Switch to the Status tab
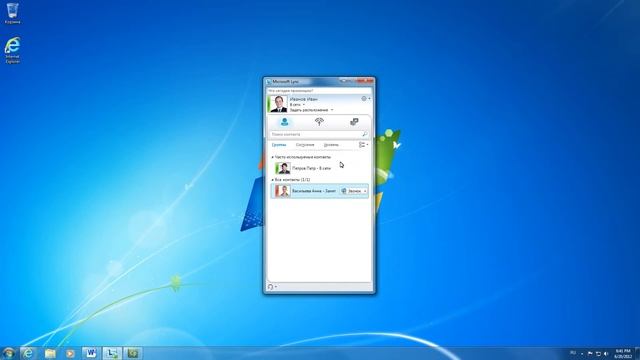The image size is (640, 360). 305,145
